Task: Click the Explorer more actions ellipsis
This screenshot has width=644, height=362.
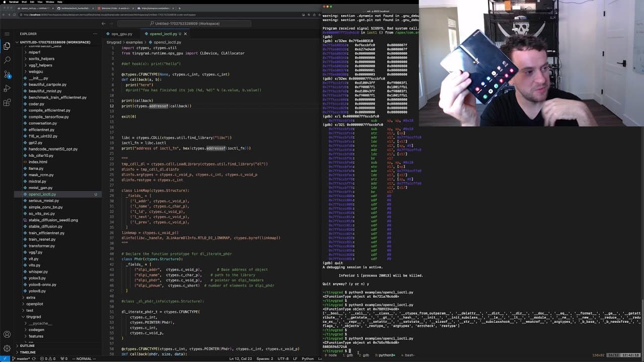Action: point(95,34)
